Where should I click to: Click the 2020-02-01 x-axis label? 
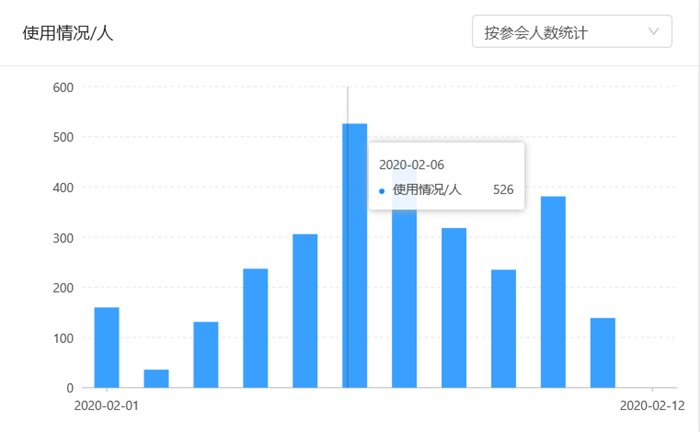tap(107, 406)
